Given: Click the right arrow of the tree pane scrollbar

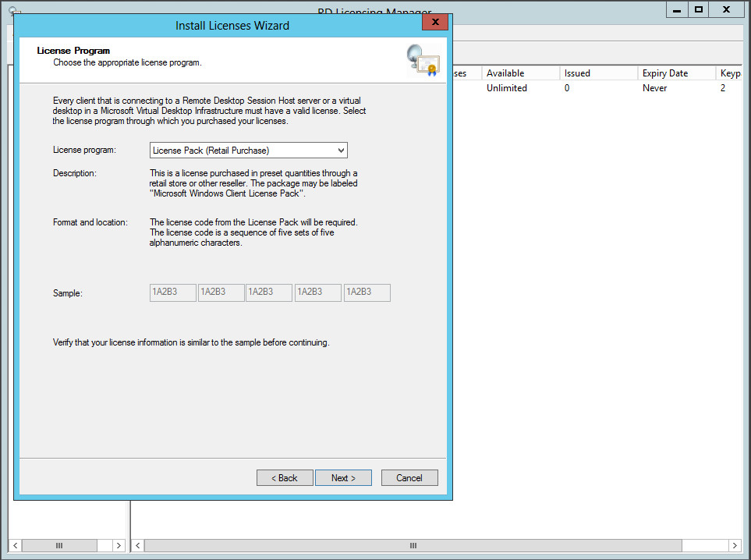Looking at the screenshot, I should (119, 546).
